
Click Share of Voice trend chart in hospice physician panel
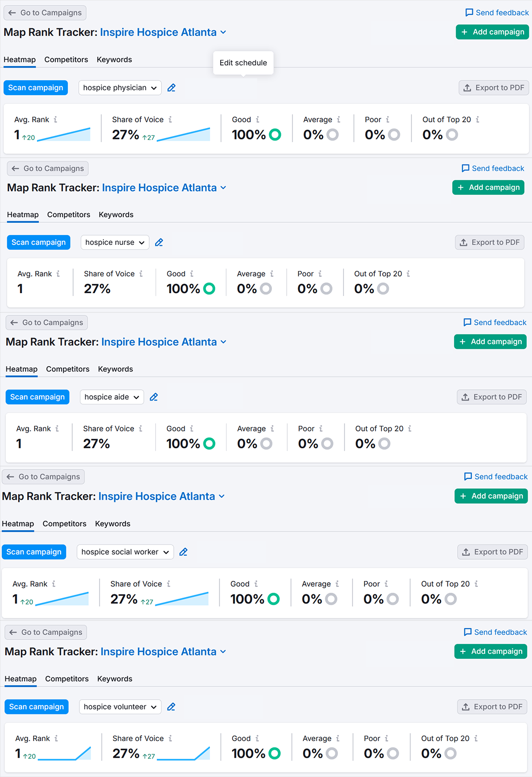[183, 135]
